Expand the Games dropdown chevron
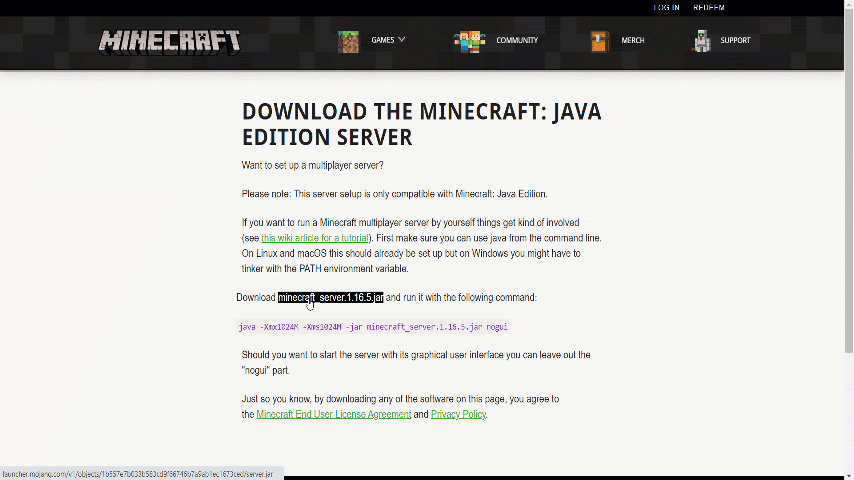This screenshot has width=854, height=480. (401, 40)
